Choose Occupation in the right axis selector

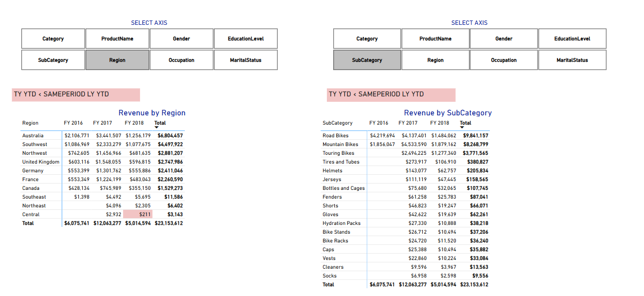(x=504, y=60)
